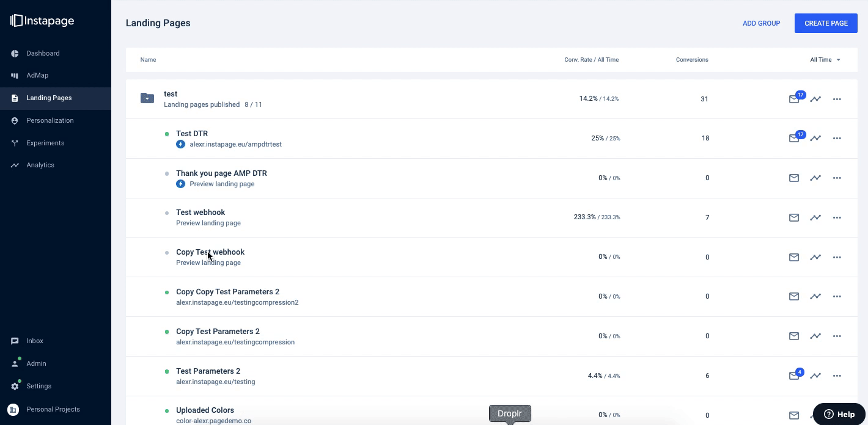Open Settings in the sidebar
This screenshot has width=868, height=425.
39,386
